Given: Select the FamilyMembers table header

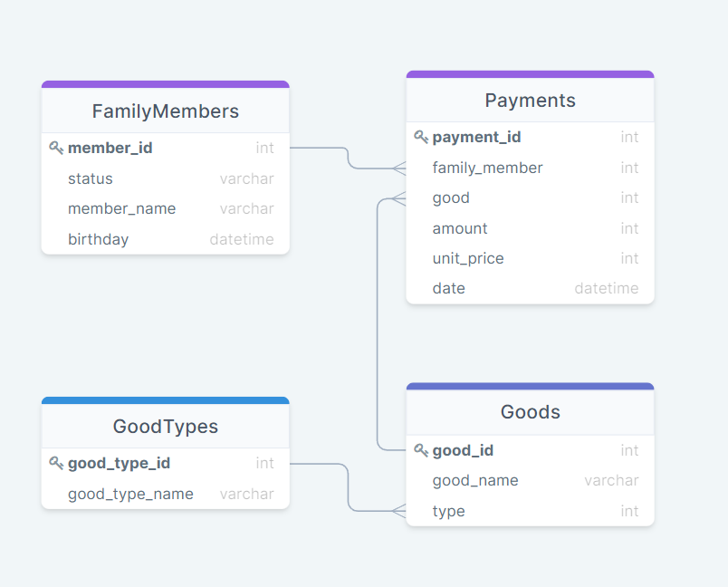Looking at the screenshot, I should pyautogui.click(x=165, y=111).
